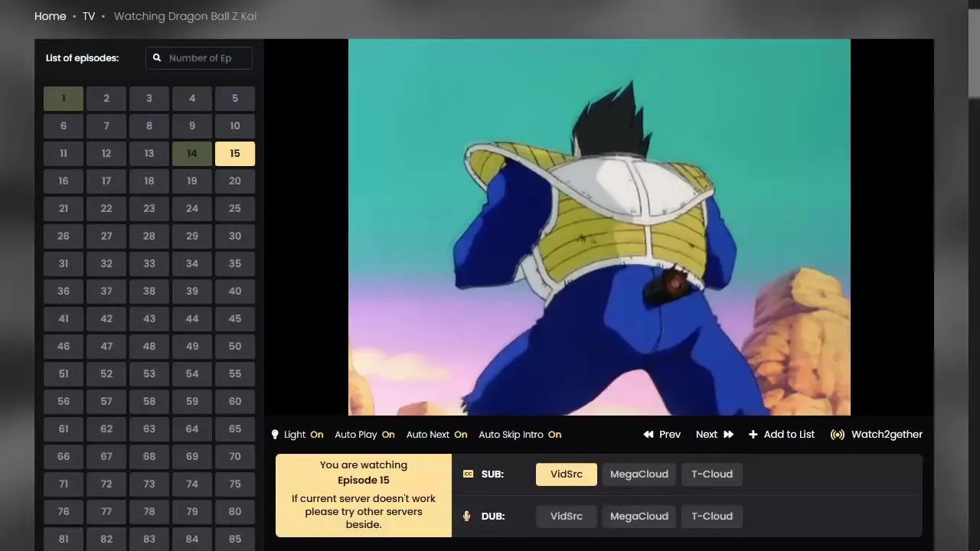Click the video player frame

coord(599,227)
